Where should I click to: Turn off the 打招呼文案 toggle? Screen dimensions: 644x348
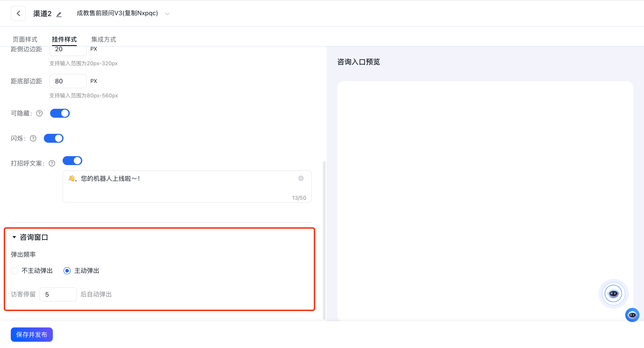(72, 161)
